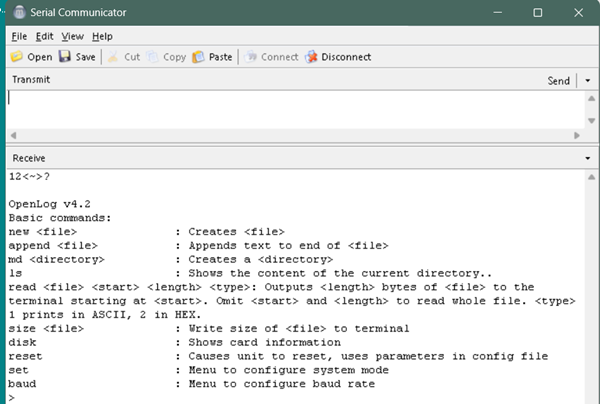The height and width of the screenshot is (404, 600).
Task: Click the Transmit scrollbar left arrow
Action: click(12, 135)
